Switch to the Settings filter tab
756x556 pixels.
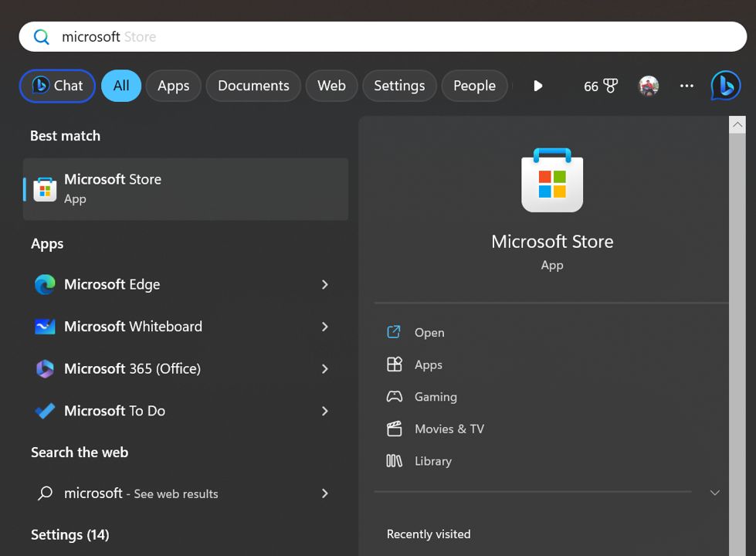point(399,86)
